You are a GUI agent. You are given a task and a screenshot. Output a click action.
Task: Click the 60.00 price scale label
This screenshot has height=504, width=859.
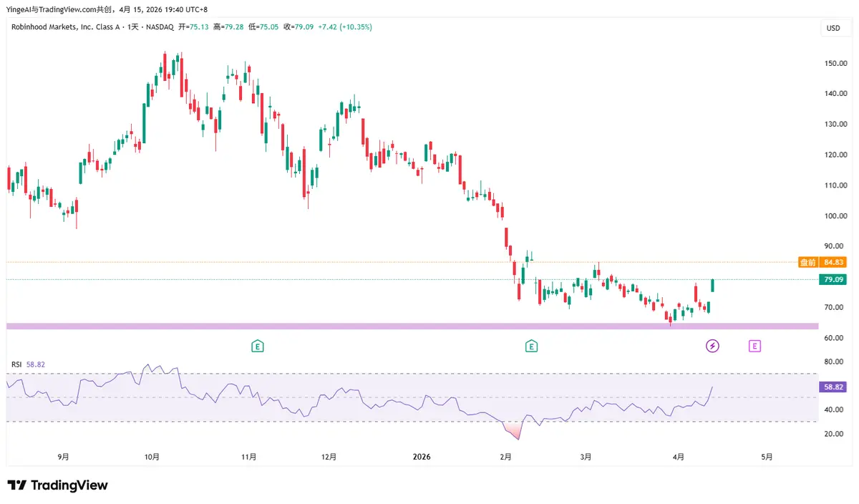834,338
